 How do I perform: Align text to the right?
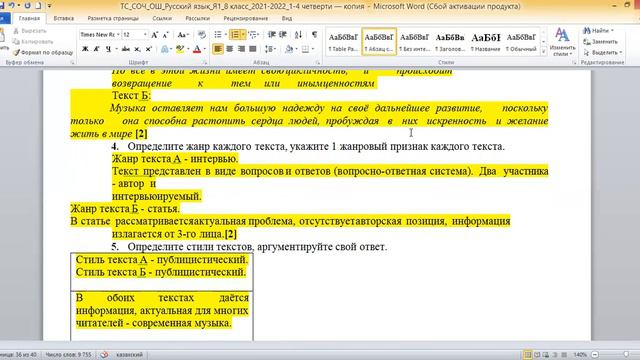(x=241, y=49)
